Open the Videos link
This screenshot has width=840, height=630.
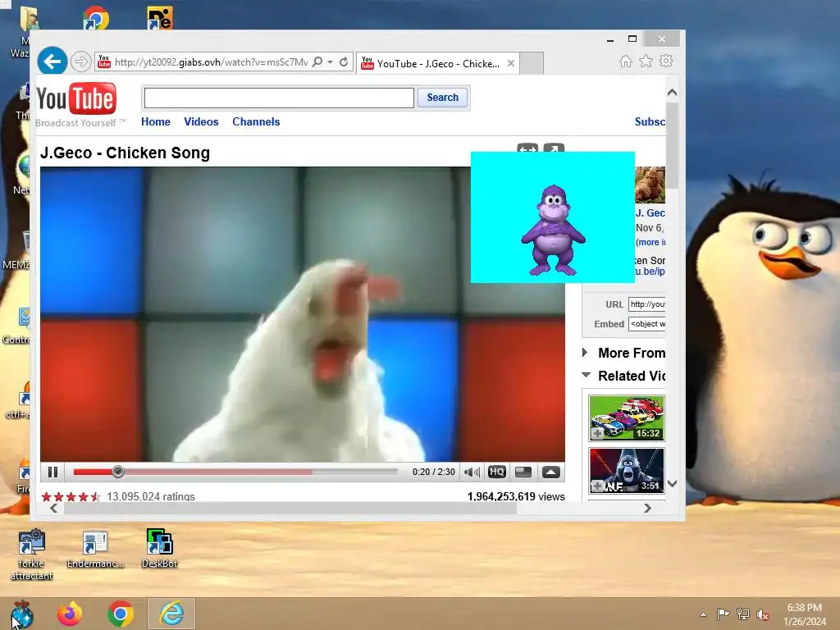click(x=202, y=121)
